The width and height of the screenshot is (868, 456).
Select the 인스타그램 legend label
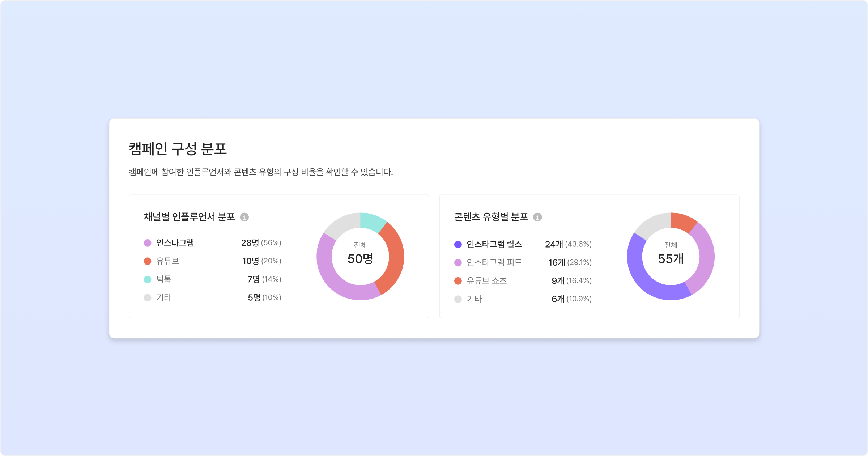coord(175,243)
